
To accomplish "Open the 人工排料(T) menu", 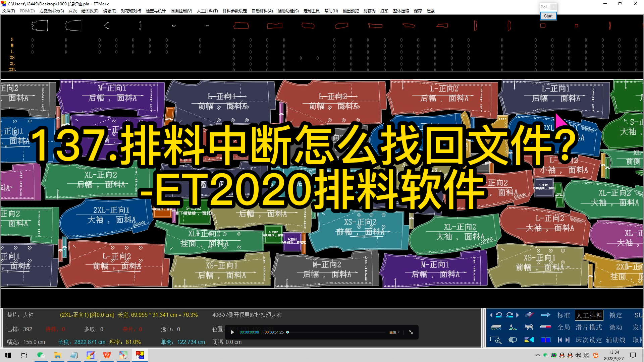I will 207,11.
